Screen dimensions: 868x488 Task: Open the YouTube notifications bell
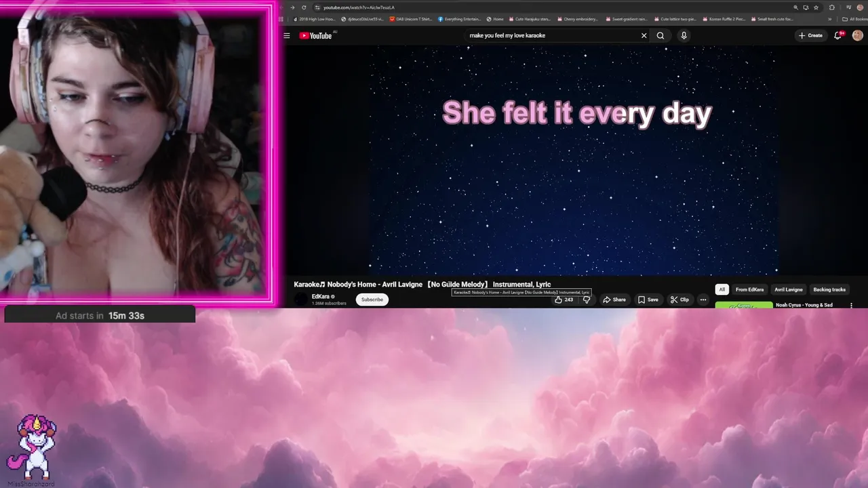coord(838,35)
